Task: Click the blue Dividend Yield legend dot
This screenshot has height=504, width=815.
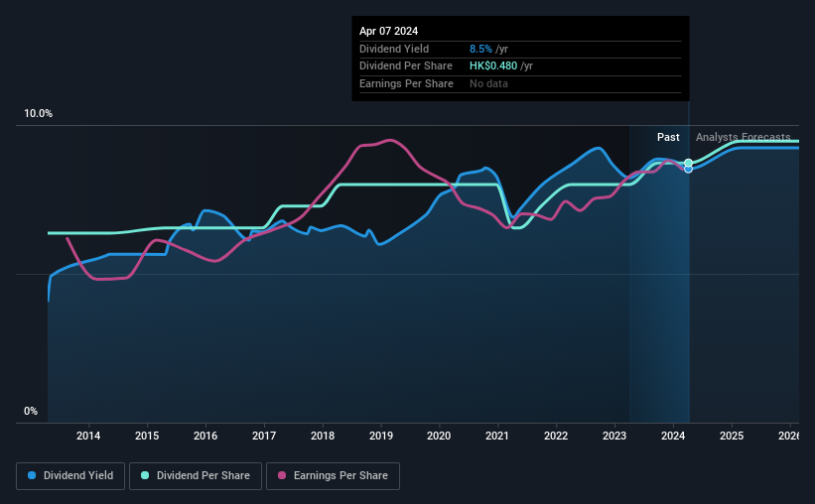Action: pos(32,475)
